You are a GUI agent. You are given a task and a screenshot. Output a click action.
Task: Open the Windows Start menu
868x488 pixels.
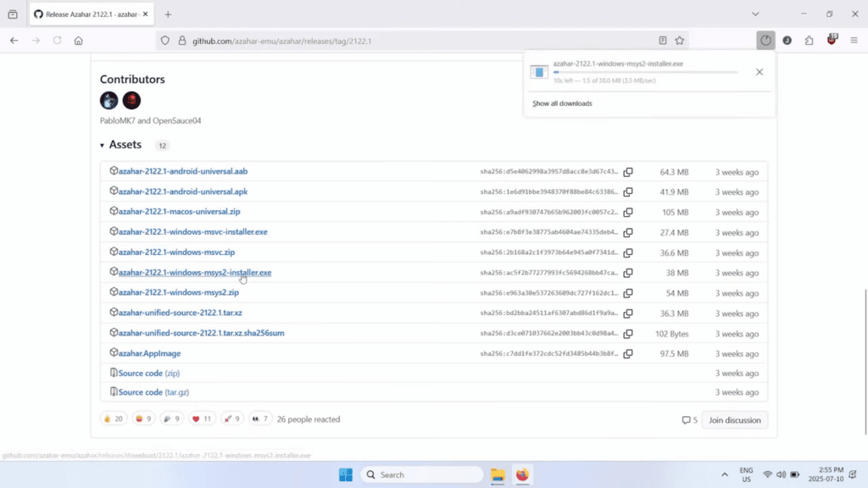click(x=346, y=474)
